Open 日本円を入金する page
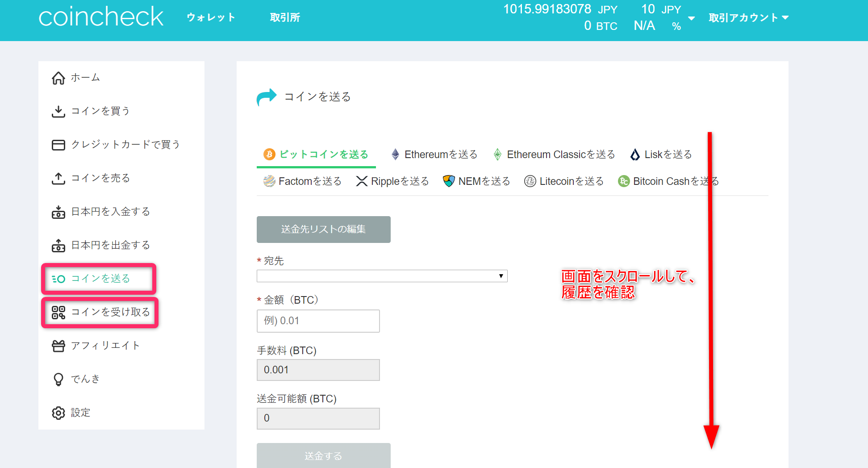This screenshot has width=868, height=468. click(x=110, y=212)
